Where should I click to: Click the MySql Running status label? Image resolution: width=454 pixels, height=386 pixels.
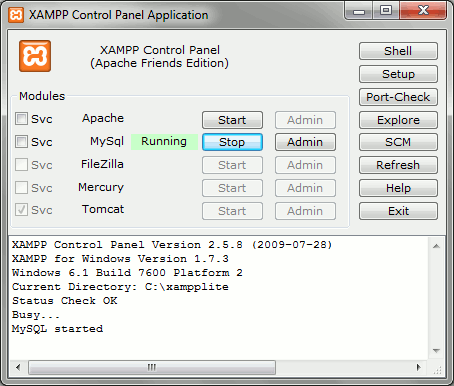click(x=164, y=142)
